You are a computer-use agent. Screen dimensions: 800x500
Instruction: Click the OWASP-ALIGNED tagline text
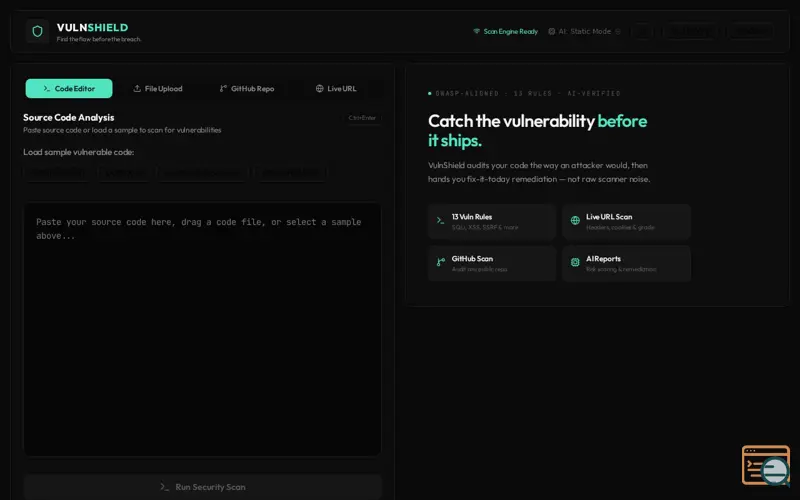(x=528, y=93)
